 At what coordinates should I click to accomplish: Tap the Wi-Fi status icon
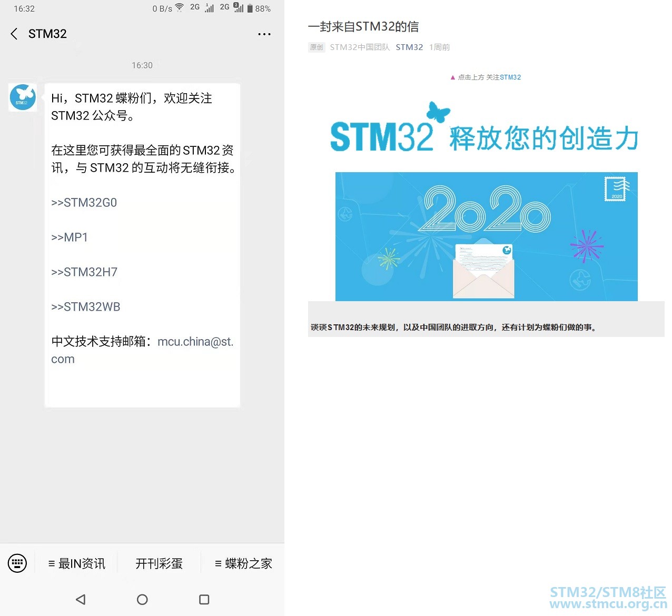pyautogui.click(x=180, y=7)
